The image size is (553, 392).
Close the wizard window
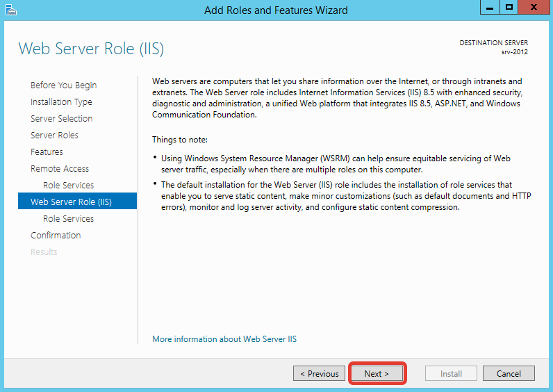pyautogui.click(x=534, y=7)
